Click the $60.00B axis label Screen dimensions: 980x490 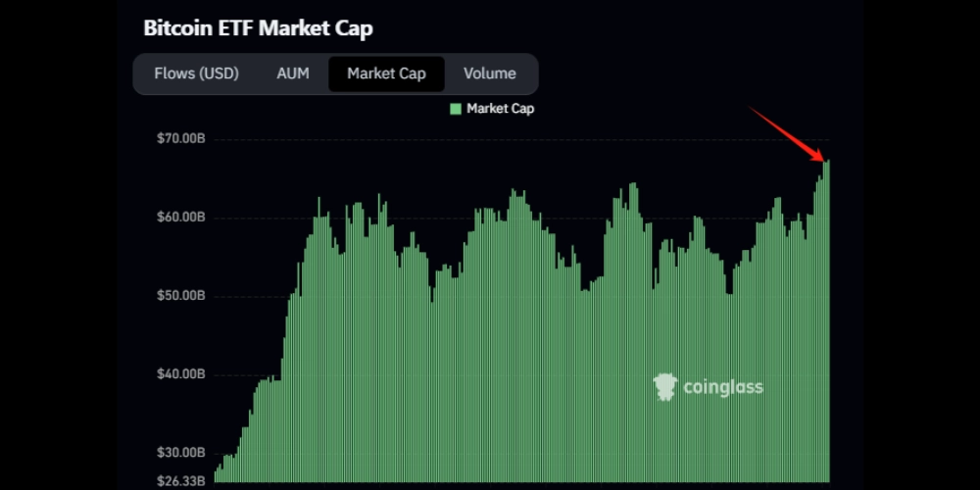[x=180, y=217]
